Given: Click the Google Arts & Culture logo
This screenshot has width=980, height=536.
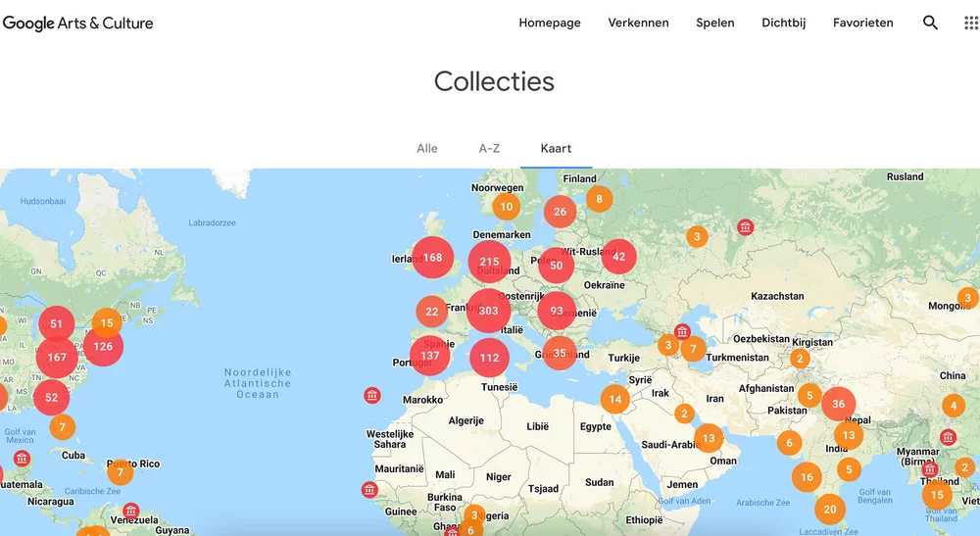Looking at the screenshot, I should (x=78, y=23).
